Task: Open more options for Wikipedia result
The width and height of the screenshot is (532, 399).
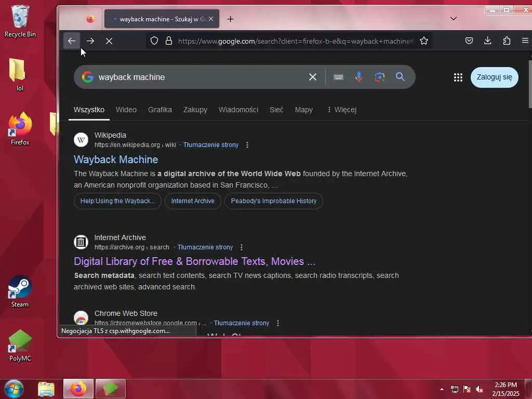Action: (x=247, y=145)
